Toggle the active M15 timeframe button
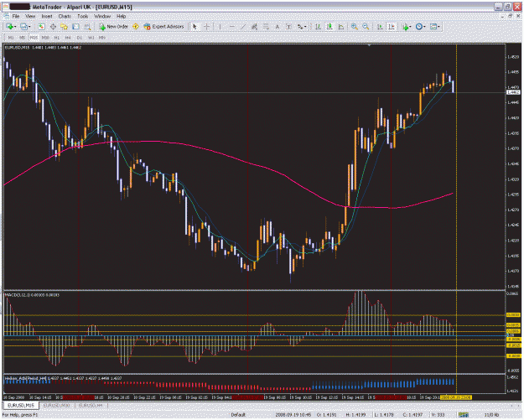Screen dimensions: 524x420 click(34, 38)
